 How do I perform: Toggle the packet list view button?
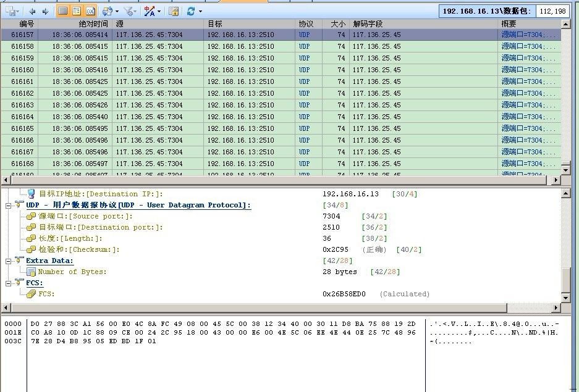click(62, 11)
